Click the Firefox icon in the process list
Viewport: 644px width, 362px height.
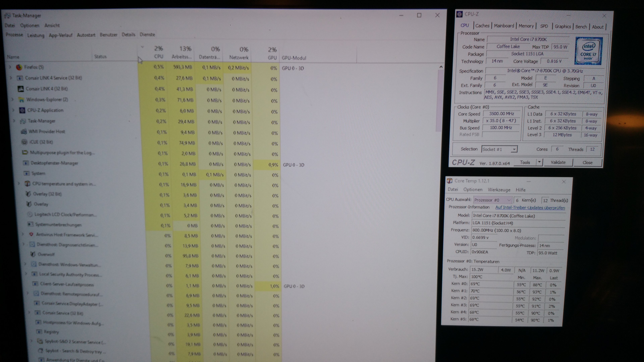(19, 67)
